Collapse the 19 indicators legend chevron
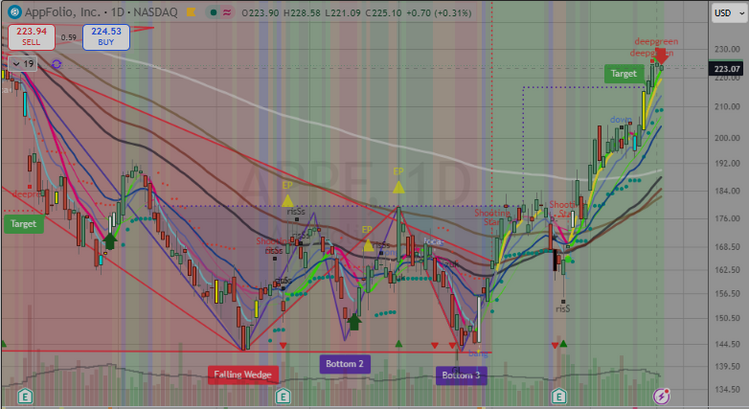The height and width of the screenshot is (409, 749). (17, 64)
